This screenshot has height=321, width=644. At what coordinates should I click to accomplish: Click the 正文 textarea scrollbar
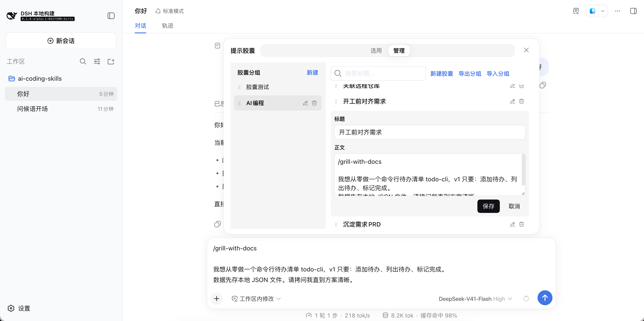tap(523, 170)
